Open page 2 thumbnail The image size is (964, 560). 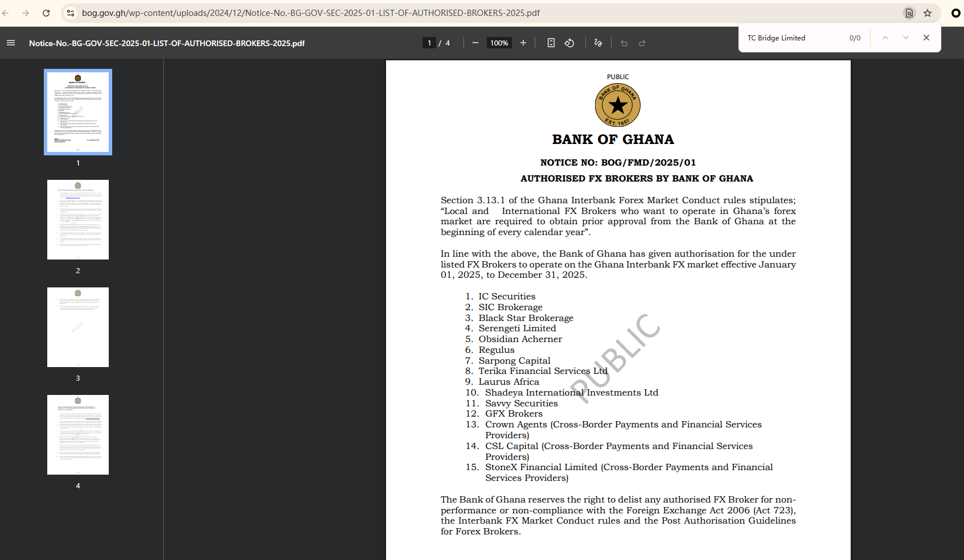pyautogui.click(x=78, y=220)
